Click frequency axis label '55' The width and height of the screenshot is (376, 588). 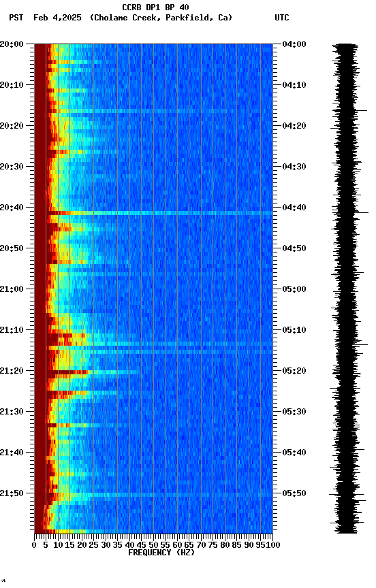click(165, 545)
